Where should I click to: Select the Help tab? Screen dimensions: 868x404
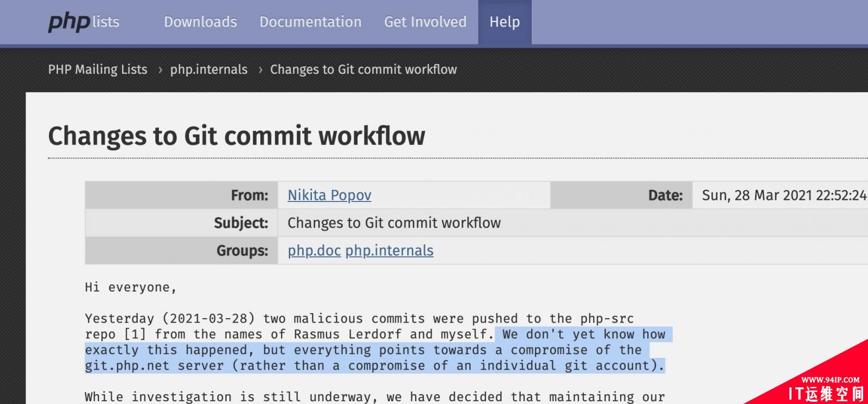[x=505, y=22]
